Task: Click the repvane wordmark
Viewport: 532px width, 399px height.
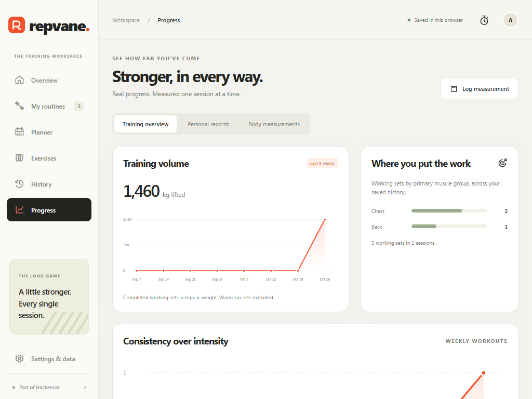Action: (59, 26)
